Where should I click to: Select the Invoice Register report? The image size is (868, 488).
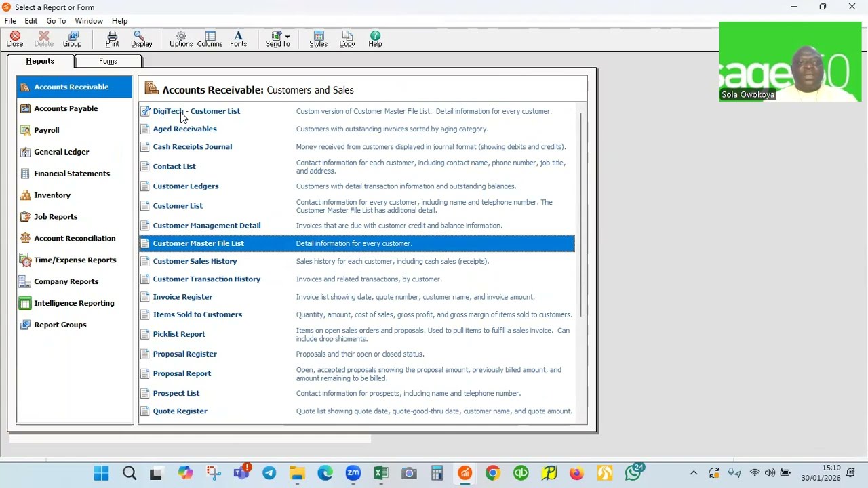(x=182, y=297)
